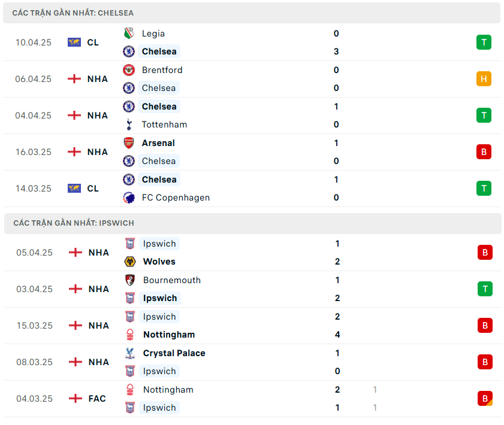Open the Tottenham team link
Viewport: 504px width, 425px height.
(x=164, y=125)
